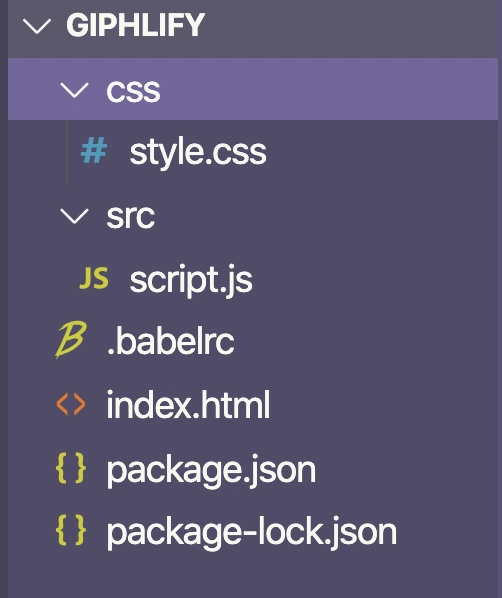This screenshot has height=598, width=502.
Task: Click empty highlighted space on css row
Action: [328, 89]
